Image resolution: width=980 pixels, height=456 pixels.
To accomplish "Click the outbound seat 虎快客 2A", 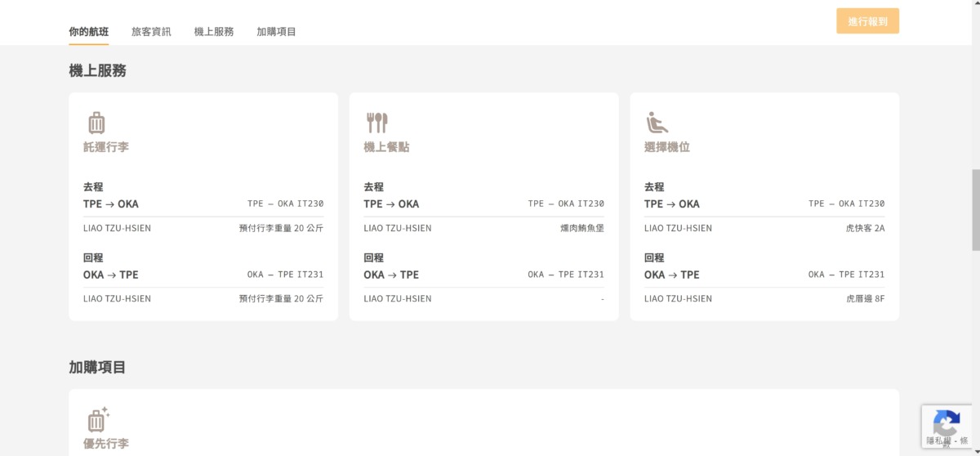I will [x=865, y=228].
